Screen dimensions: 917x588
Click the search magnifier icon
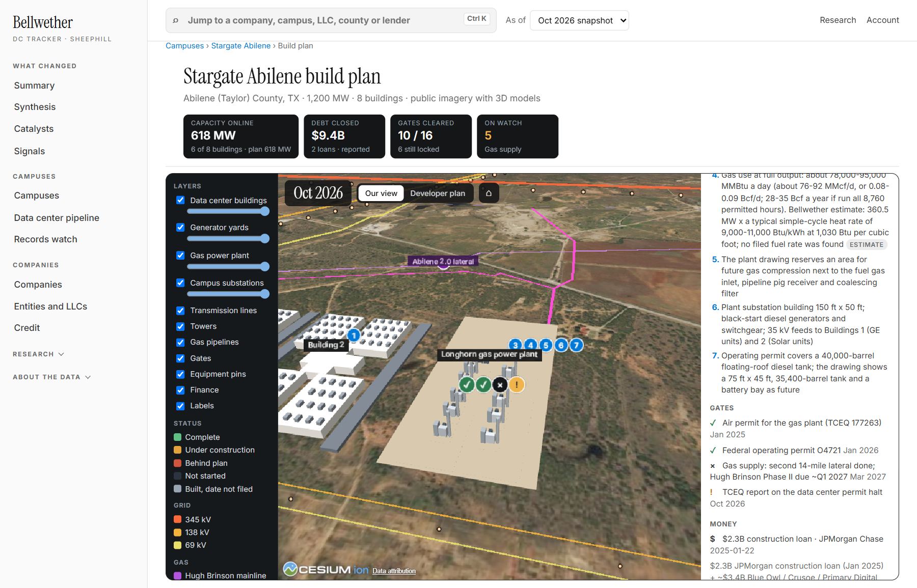176,20
